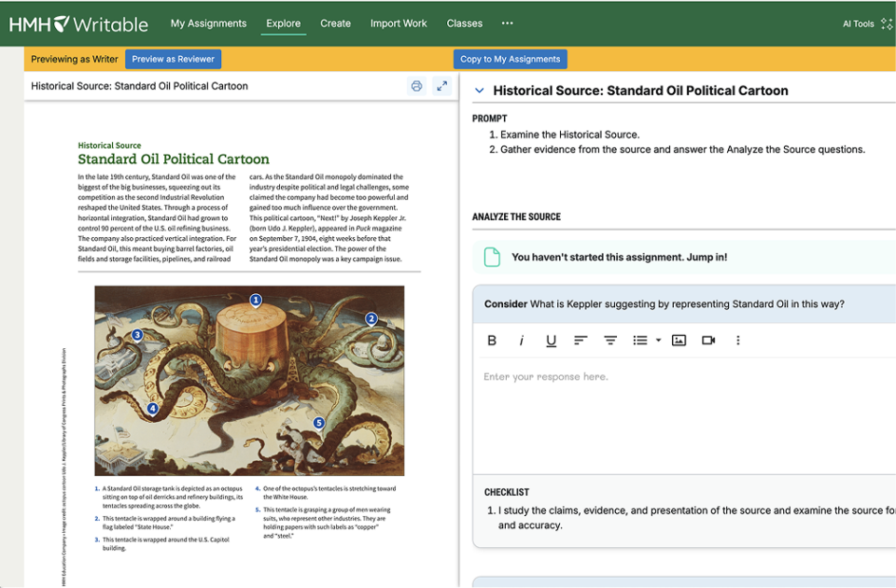This screenshot has width=896, height=588.
Task: Click checklist item 1 about studying claims
Action: point(691,518)
